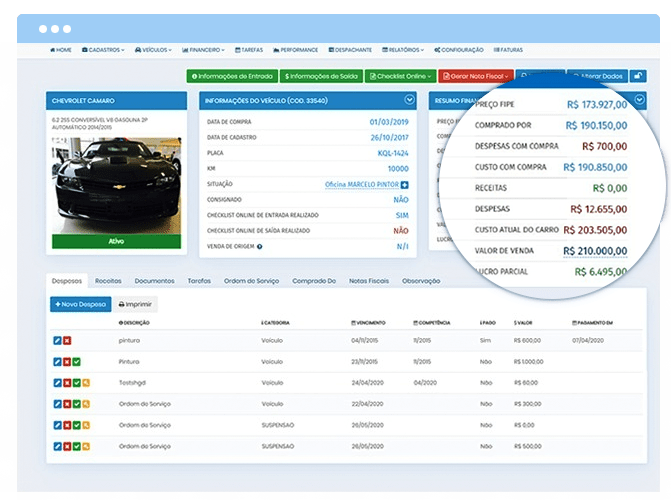The height and width of the screenshot is (500, 671).
Task: Switch to the Notas Fiscais tab
Action: point(369,281)
